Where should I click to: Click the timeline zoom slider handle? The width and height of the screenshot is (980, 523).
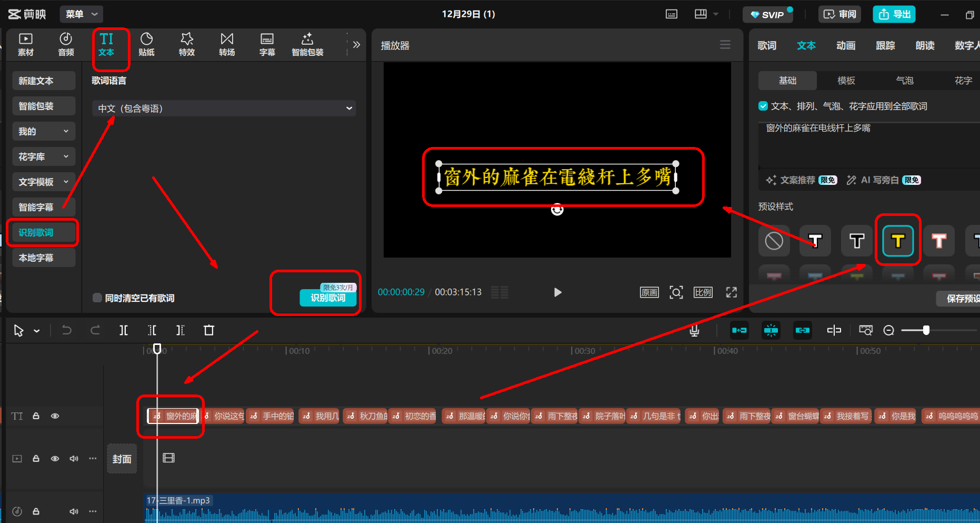pos(926,330)
